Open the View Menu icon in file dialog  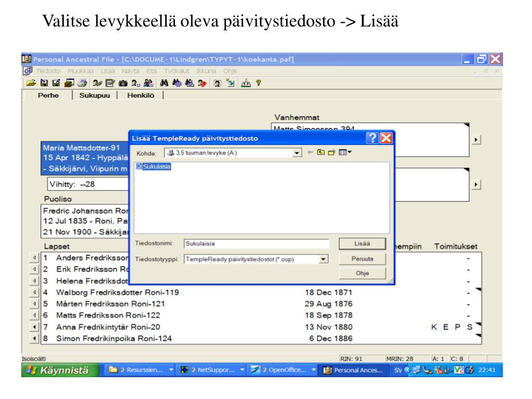click(x=345, y=152)
